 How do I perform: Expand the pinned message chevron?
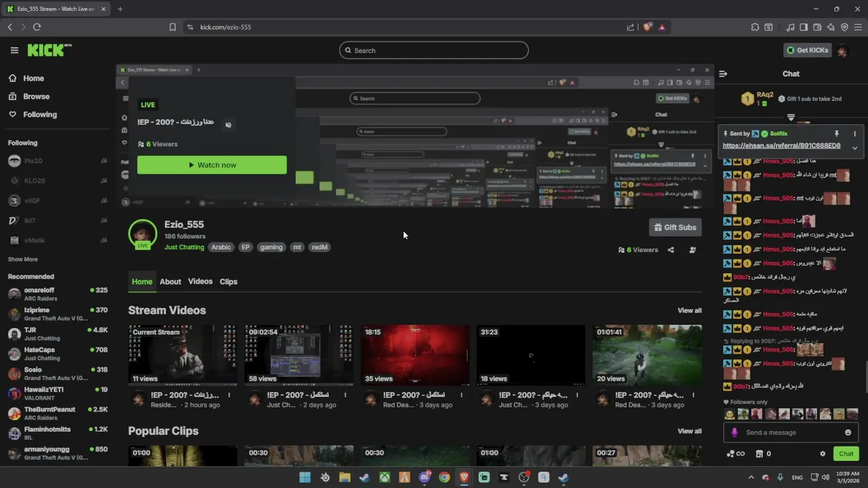[854, 148]
